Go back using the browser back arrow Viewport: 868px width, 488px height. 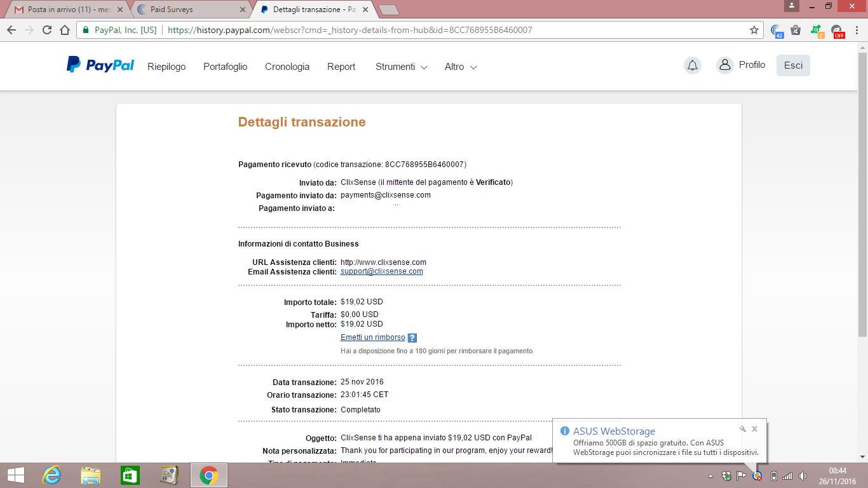pos(11,30)
